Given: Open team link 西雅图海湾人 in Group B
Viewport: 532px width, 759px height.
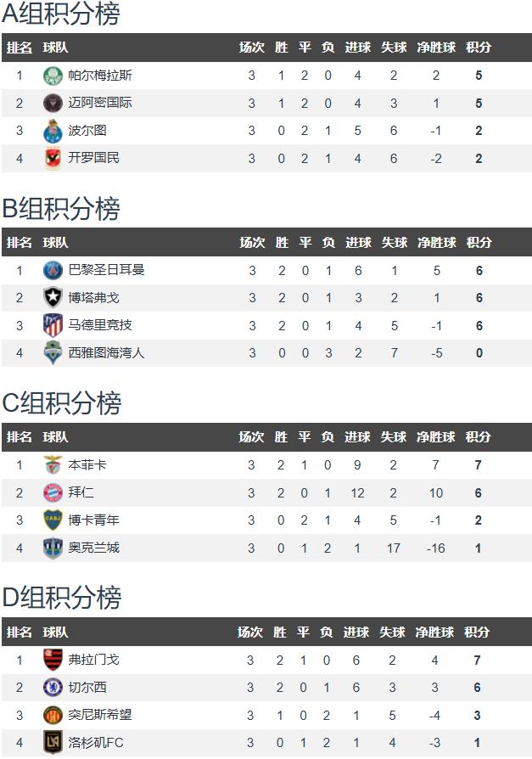Looking at the screenshot, I should 106,353.
